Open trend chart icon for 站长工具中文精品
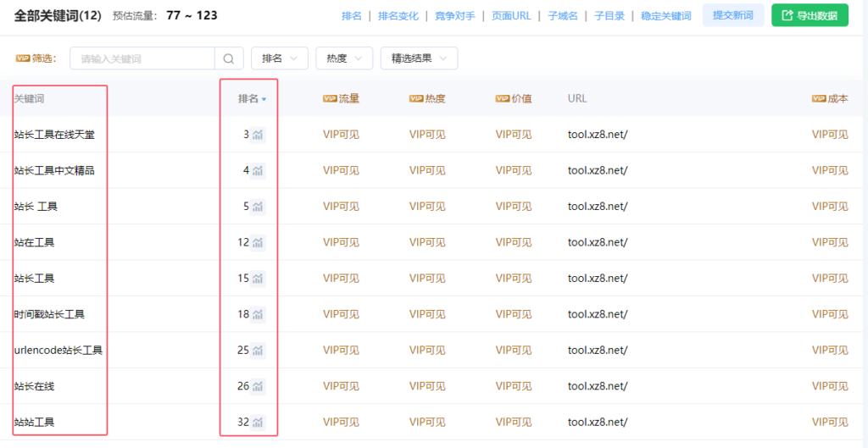868x448 pixels. click(258, 171)
